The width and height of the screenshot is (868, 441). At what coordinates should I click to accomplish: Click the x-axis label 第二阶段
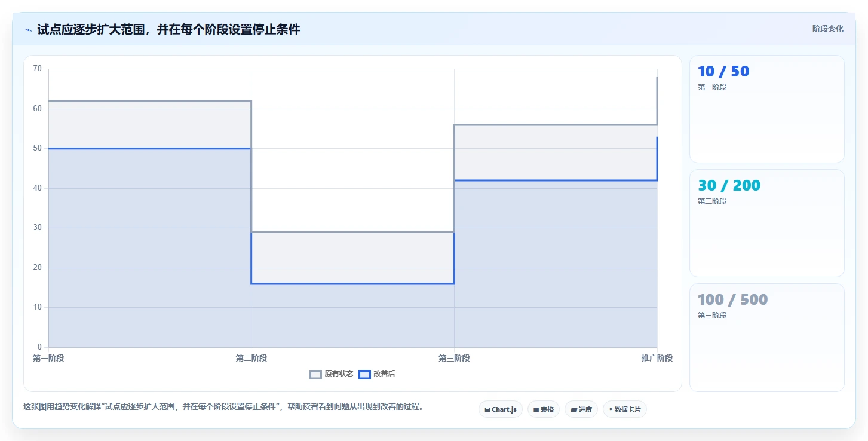[251, 359]
